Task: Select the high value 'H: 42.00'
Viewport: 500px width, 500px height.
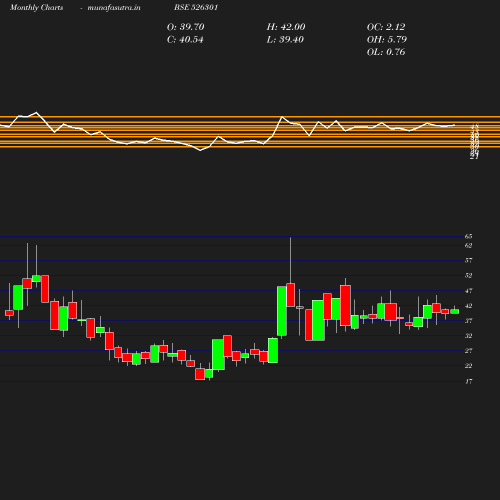Action: 286,27
